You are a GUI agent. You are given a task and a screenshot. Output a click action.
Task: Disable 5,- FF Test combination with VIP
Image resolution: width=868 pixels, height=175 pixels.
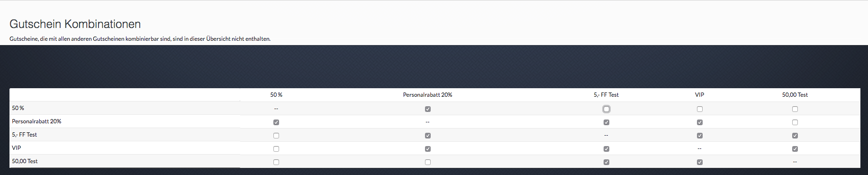(700, 136)
